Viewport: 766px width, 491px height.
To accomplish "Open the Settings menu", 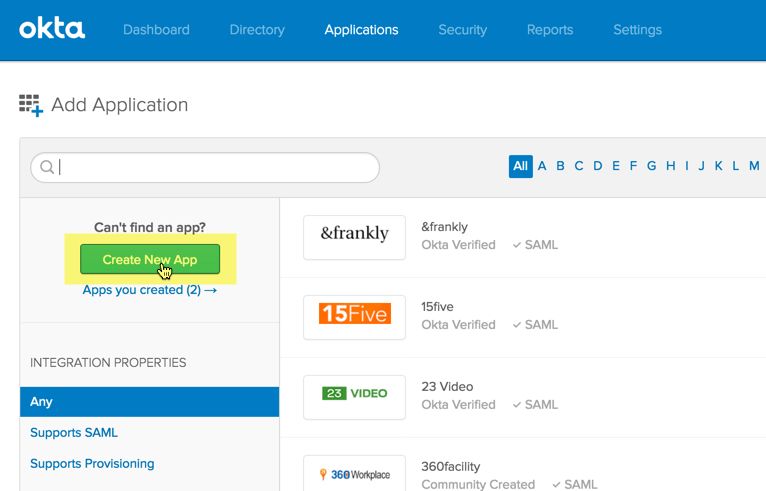I will tap(637, 30).
